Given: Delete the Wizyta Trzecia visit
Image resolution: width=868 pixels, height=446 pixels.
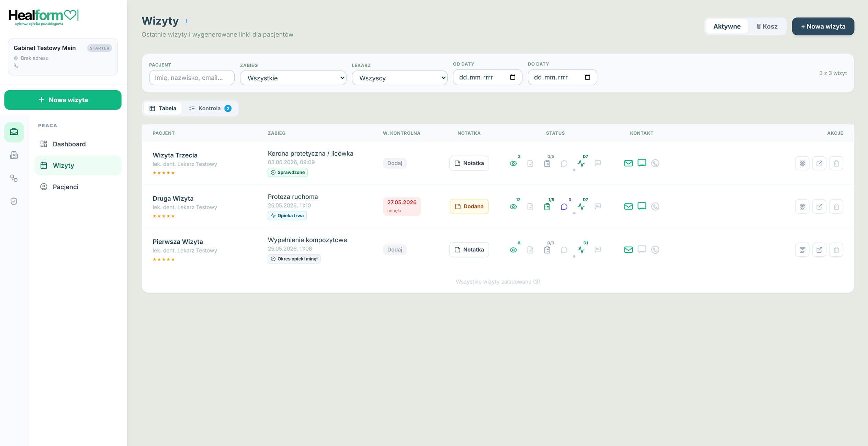Looking at the screenshot, I should coord(836,163).
